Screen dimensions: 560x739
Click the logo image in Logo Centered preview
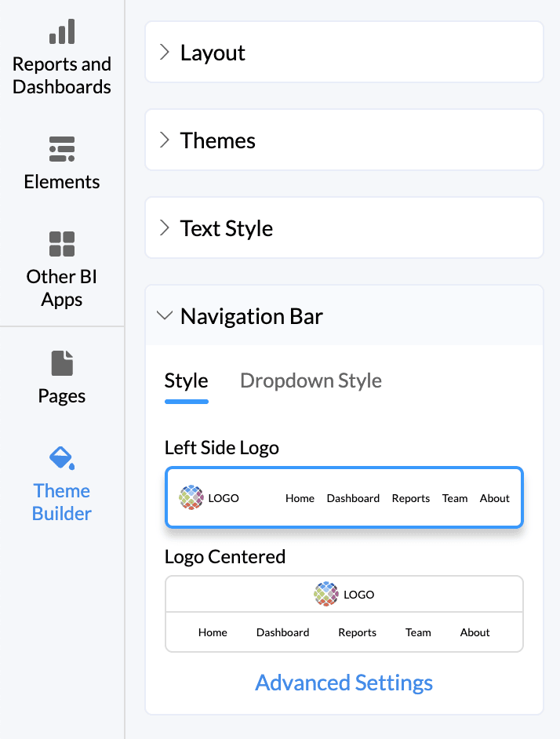(326, 594)
